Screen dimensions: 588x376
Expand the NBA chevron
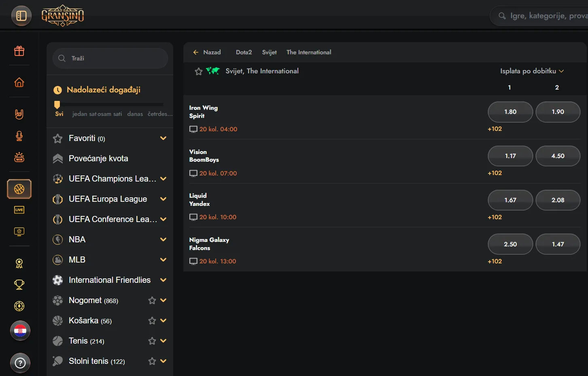click(x=163, y=239)
